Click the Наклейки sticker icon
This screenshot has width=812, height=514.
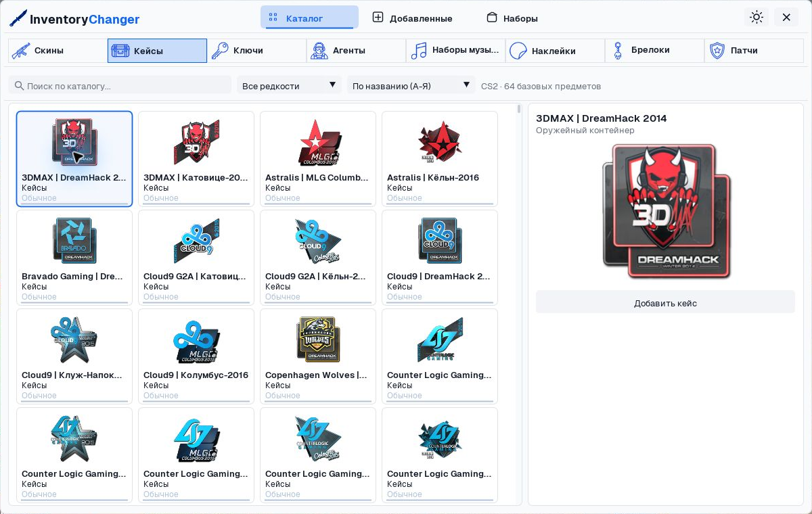tap(518, 51)
